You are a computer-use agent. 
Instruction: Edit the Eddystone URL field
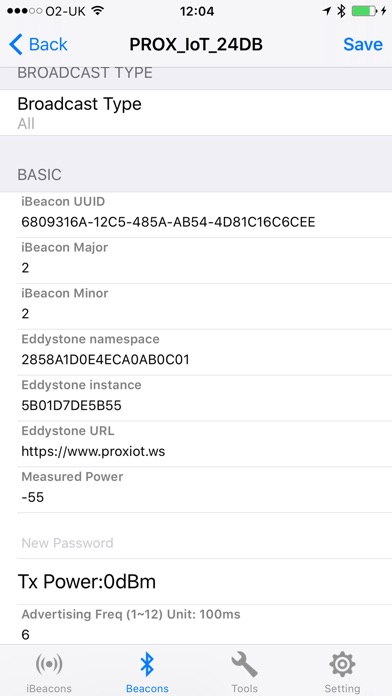click(x=205, y=444)
